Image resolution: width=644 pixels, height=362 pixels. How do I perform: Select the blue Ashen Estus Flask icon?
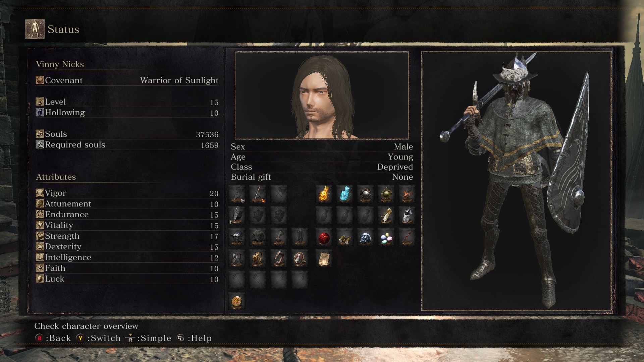pos(344,194)
